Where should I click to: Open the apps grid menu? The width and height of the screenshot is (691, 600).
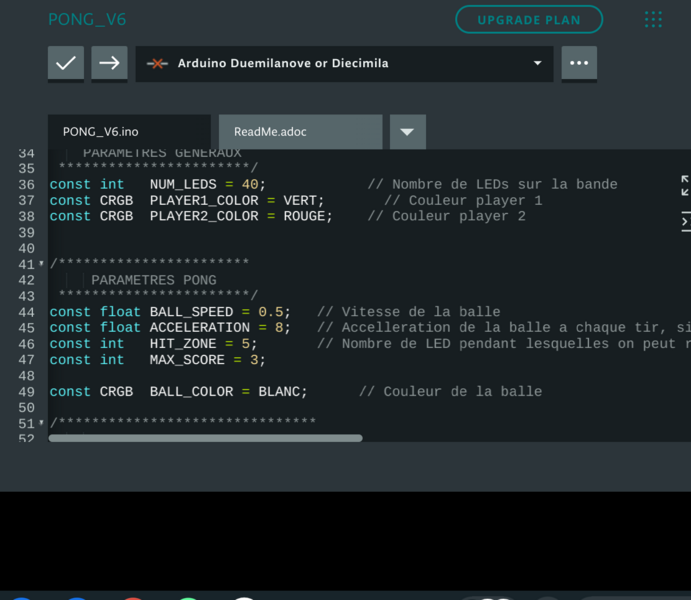[653, 20]
